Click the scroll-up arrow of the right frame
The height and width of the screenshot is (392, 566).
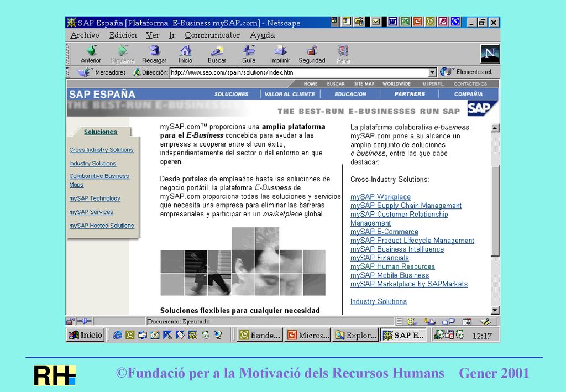point(495,128)
